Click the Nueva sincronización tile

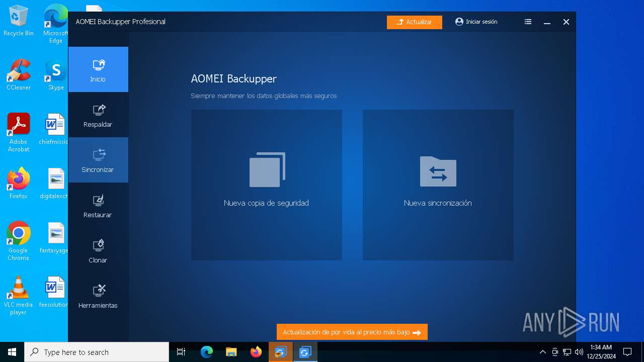[438, 185]
